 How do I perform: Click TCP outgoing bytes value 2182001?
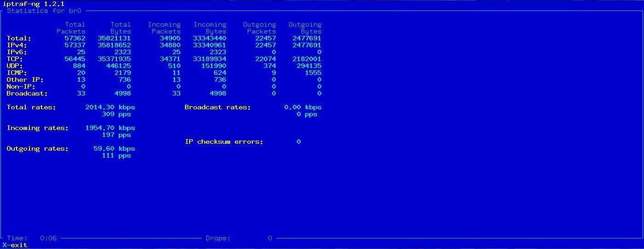click(307, 59)
